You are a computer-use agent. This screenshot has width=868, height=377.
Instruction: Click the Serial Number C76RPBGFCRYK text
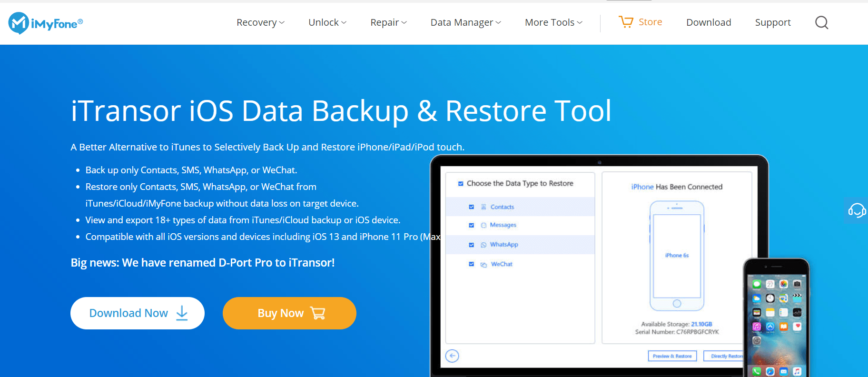click(677, 332)
